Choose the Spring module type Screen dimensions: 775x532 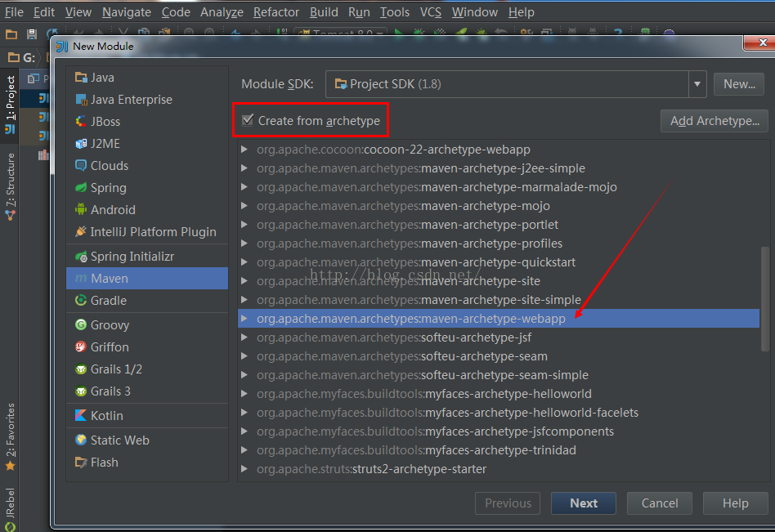(x=147, y=188)
